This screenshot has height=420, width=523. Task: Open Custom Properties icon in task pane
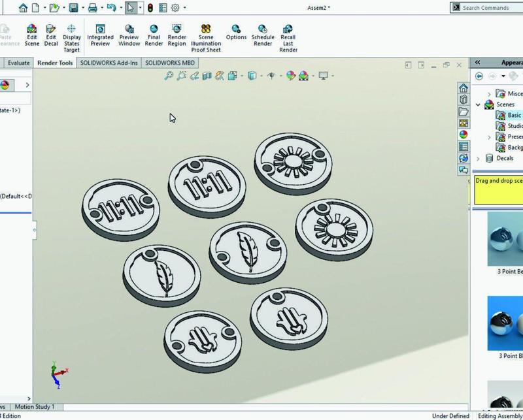tap(464, 146)
